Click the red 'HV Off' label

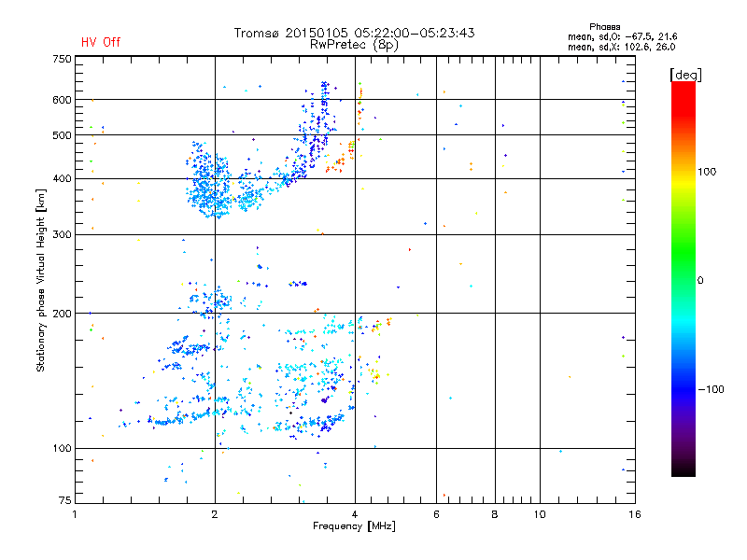[x=101, y=42]
